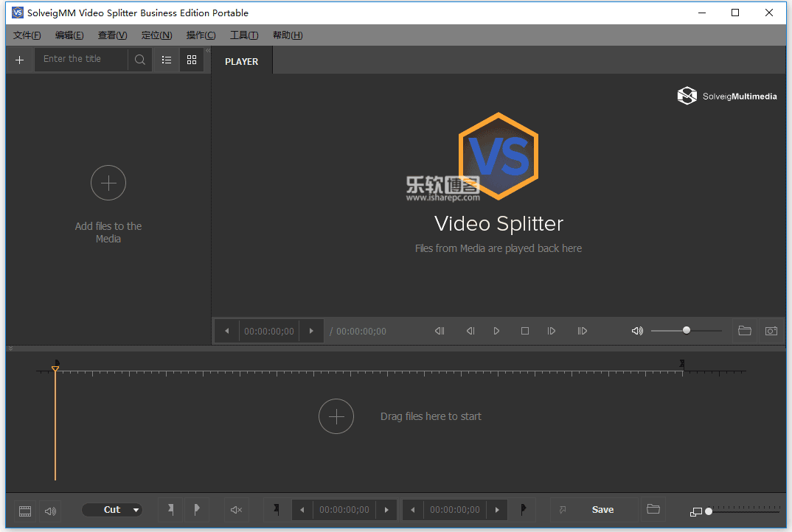Click the fragment start timecode field

click(x=344, y=510)
